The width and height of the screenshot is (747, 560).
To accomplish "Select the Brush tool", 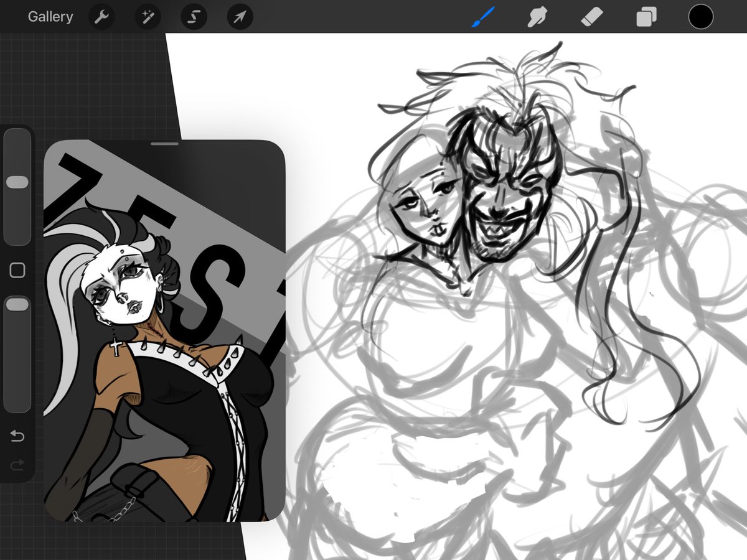I will 482,17.
